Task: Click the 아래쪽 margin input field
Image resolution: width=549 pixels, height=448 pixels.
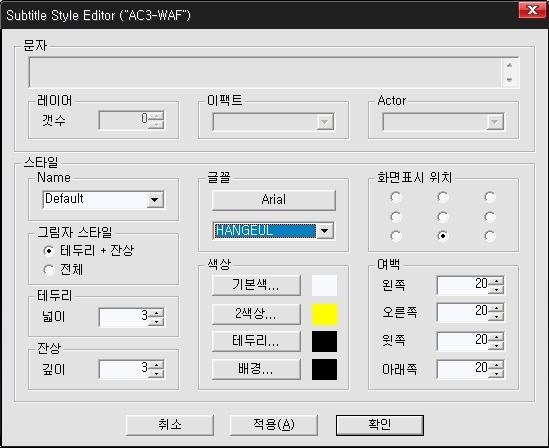Action: click(x=463, y=369)
